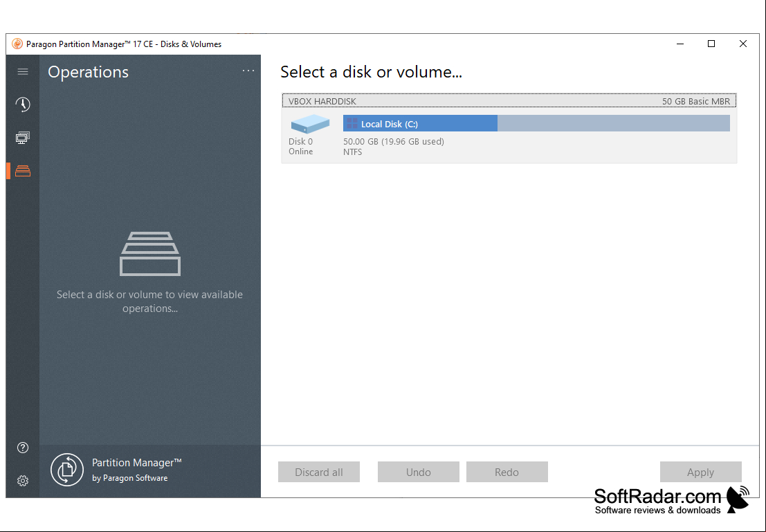Click the Undo button
766x532 pixels.
(418, 472)
